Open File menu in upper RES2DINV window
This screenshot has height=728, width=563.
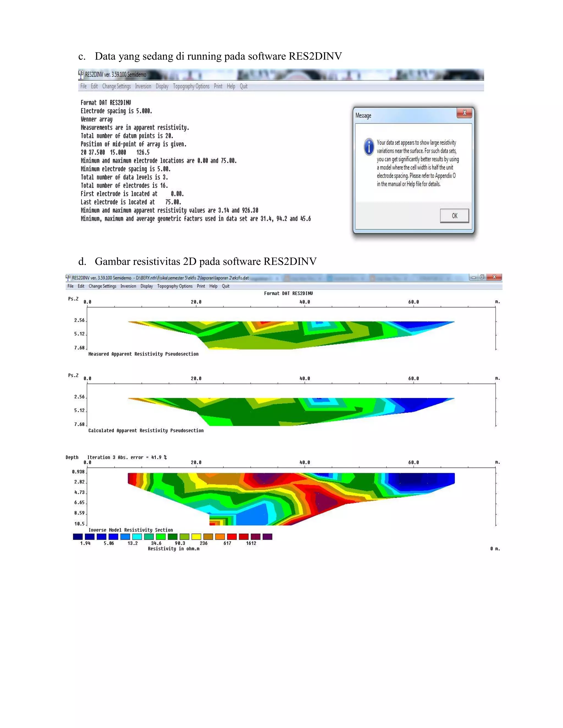(83, 86)
